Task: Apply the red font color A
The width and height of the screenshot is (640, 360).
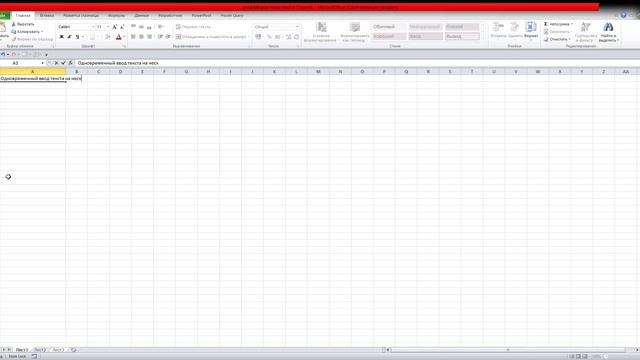Action: pyautogui.click(x=118, y=37)
